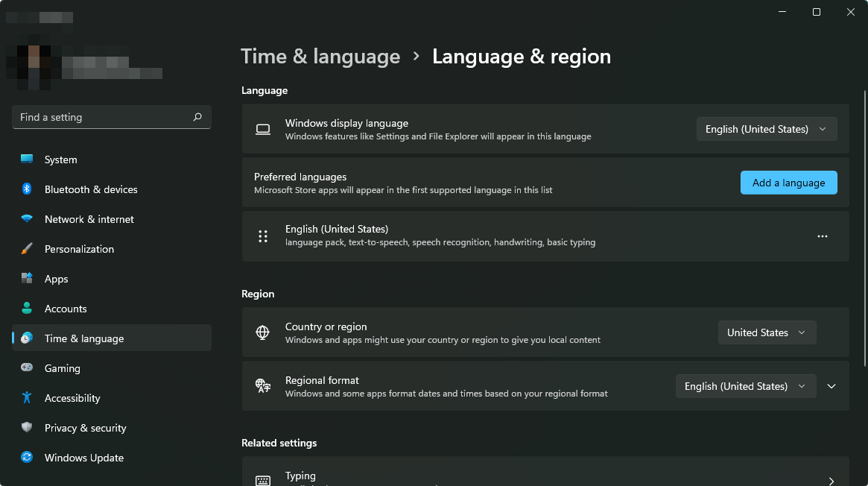Click the Add a language button
The width and height of the screenshot is (868, 486).
pos(788,183)
